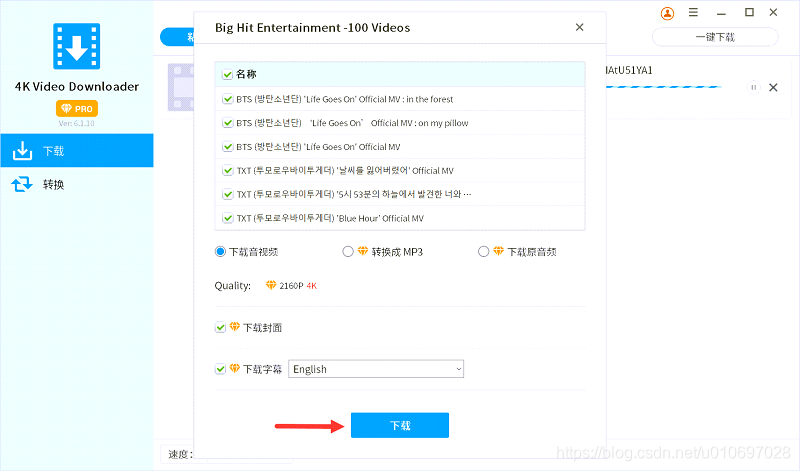The image size is (800, 471).
Task: Click the blue 下载 button
Action: 400,425
